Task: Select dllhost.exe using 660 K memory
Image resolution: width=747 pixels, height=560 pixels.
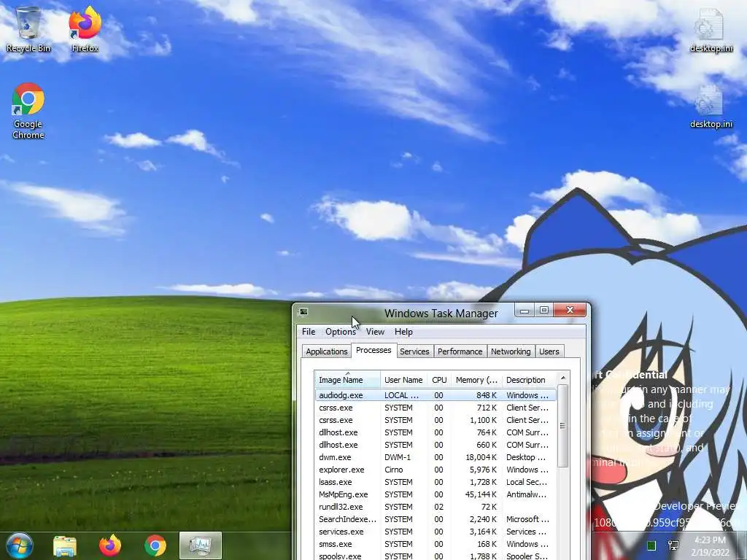Action: tap(436, 445)
